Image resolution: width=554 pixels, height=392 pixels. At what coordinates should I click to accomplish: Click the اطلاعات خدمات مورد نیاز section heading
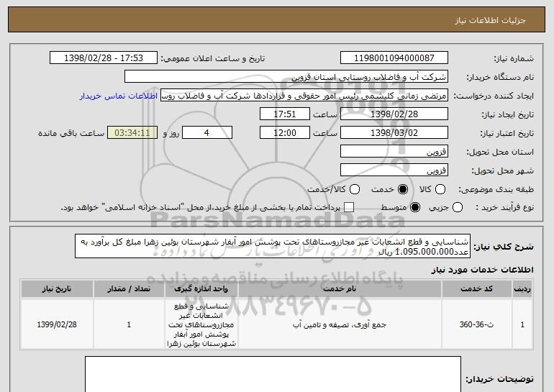click(482, 270)
